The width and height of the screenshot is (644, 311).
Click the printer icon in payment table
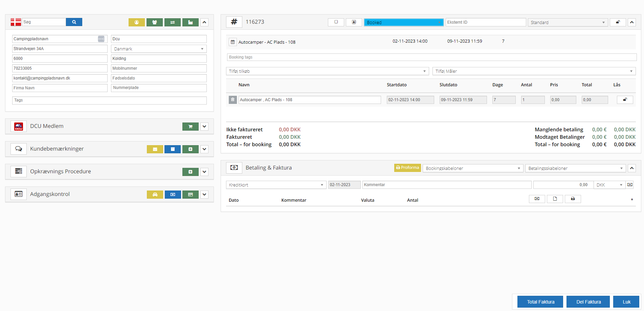tap(573, 199)
